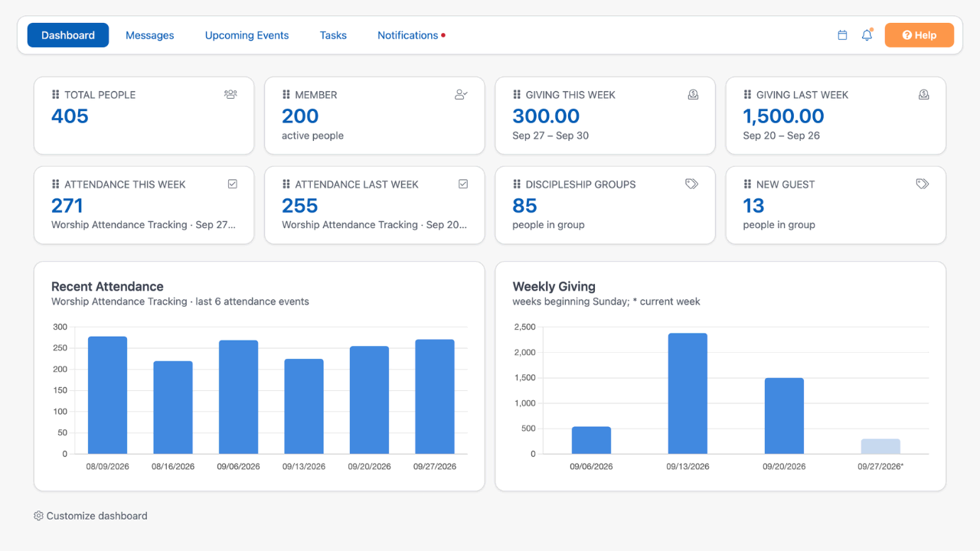The width and height of the screenshot is (980, 551).
Task: Grab the drag handle on Giving This Week card
Action: [517, 95]
